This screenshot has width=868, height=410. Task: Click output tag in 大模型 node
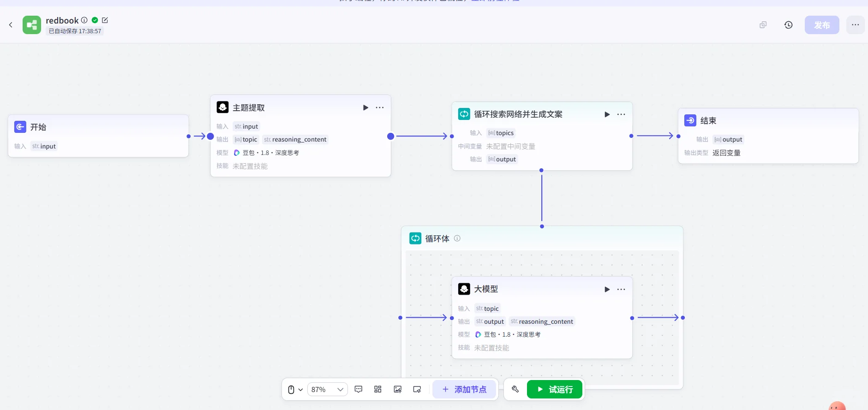(x=490, y=321)
